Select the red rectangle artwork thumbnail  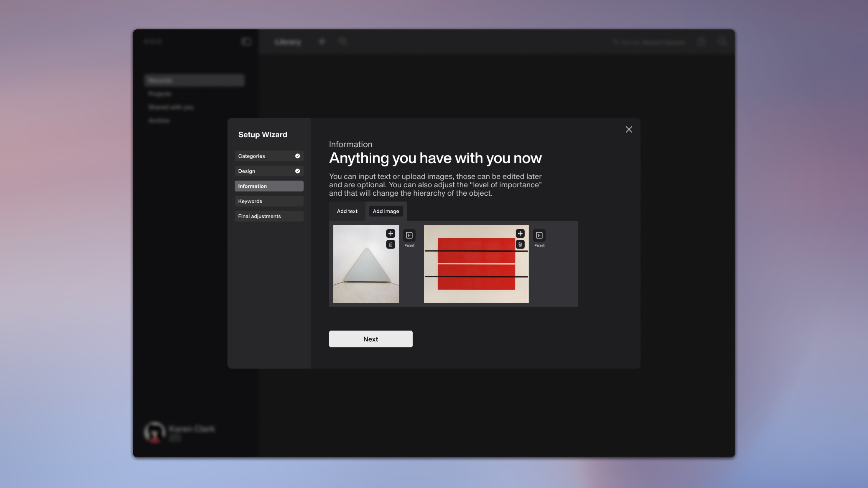[472, 270]
